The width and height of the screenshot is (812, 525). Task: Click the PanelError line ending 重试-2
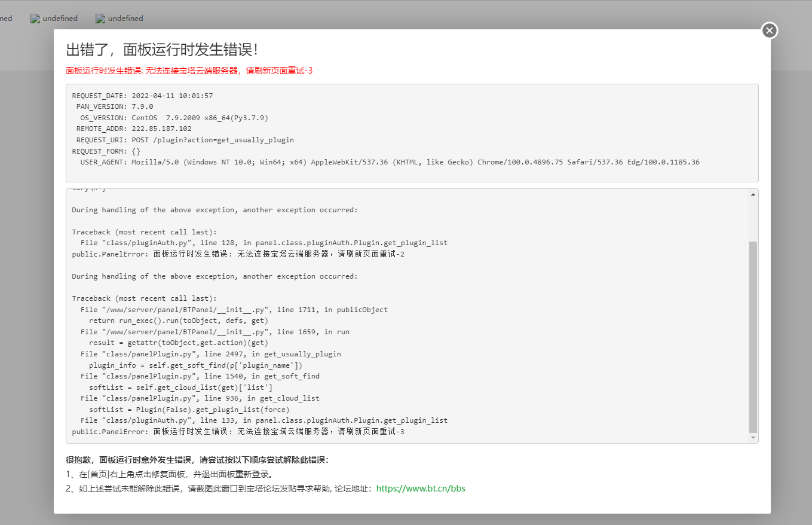[238, 254]
